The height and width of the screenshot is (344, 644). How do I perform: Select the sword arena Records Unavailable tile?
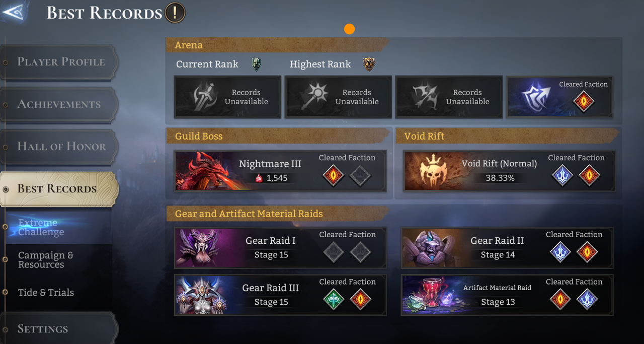227,97
